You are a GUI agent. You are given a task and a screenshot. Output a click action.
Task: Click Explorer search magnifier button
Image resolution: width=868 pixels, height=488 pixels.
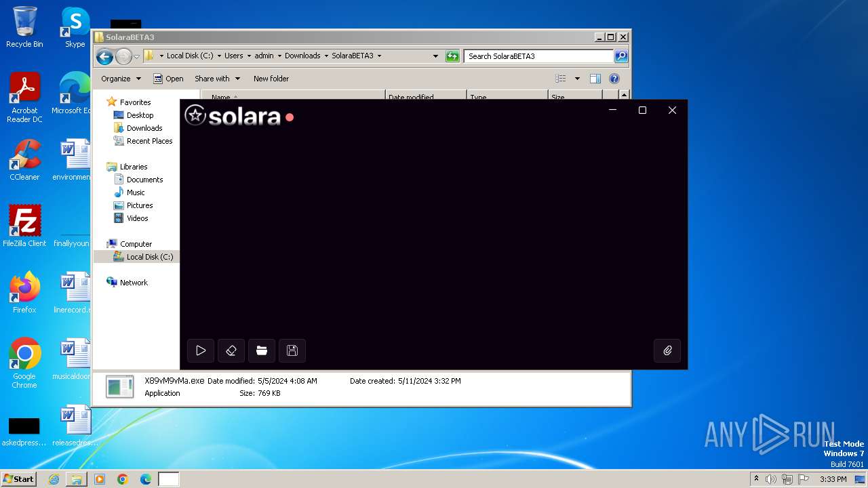coord(620,56)
